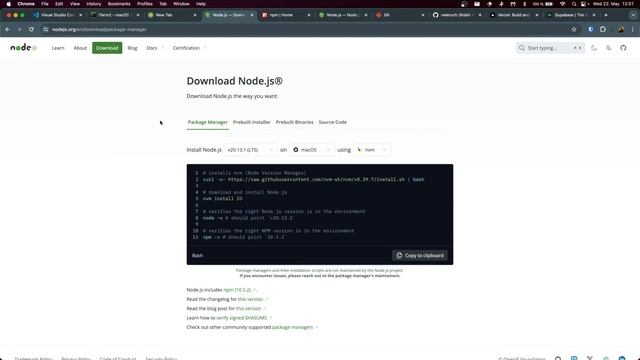
Task: Open the tab search chevron at the far right
Action: pyautogui.click(x=633, y=15)
